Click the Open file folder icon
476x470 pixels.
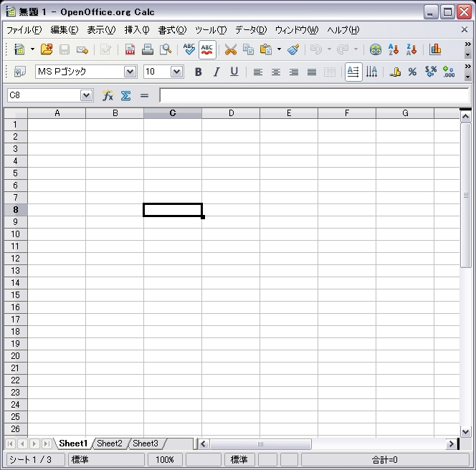(x=47, y=49)
